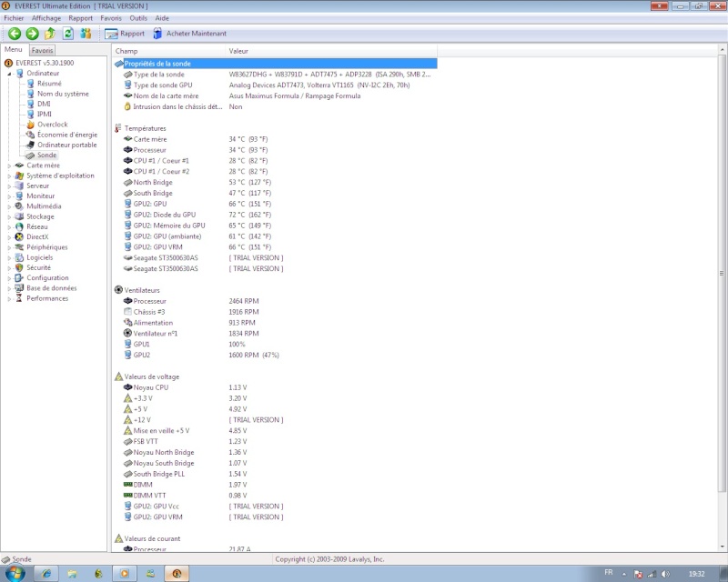Screen dimensions: 728x582
Task: Click the Ventilateurs fan icon
Action: (118, 290)
